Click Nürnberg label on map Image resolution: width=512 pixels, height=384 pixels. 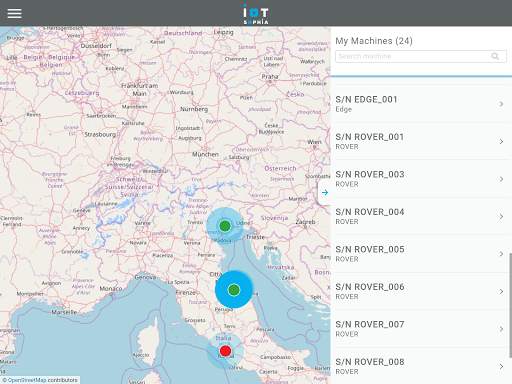pyautogui.click(x=194, y=109)
